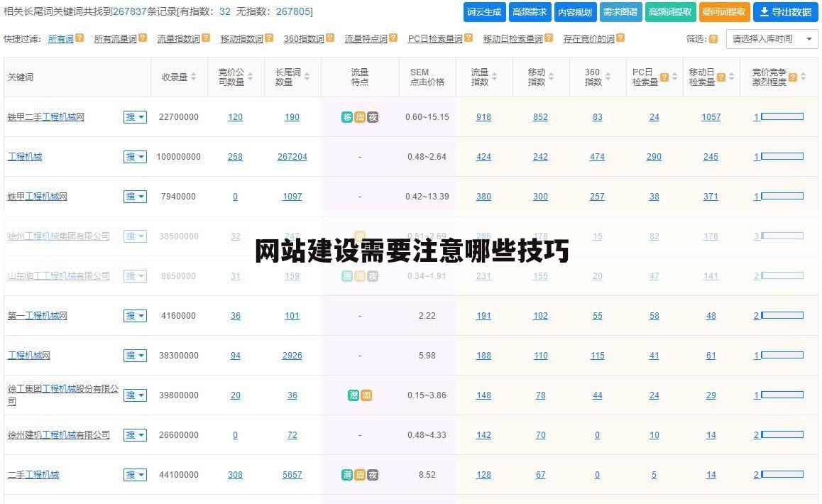Click 夜 traffic badge in 铁甲二手工程机械网 row

(x=373, y=117)
